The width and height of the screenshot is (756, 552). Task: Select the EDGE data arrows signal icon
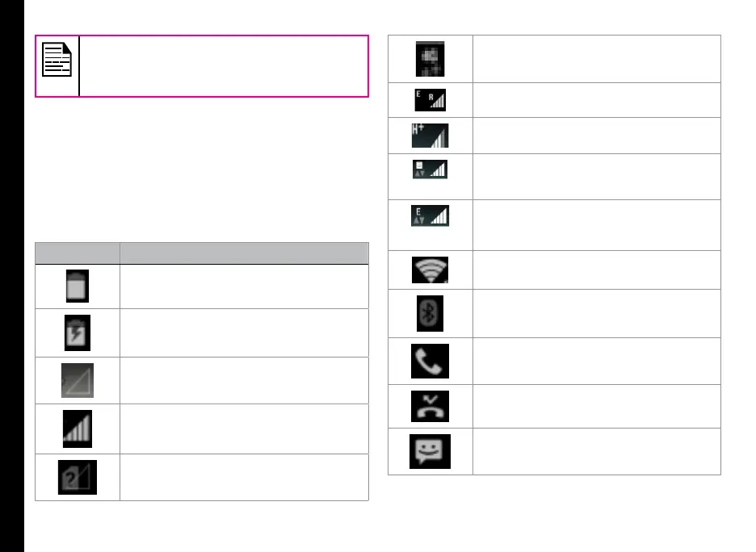(430, 215)
